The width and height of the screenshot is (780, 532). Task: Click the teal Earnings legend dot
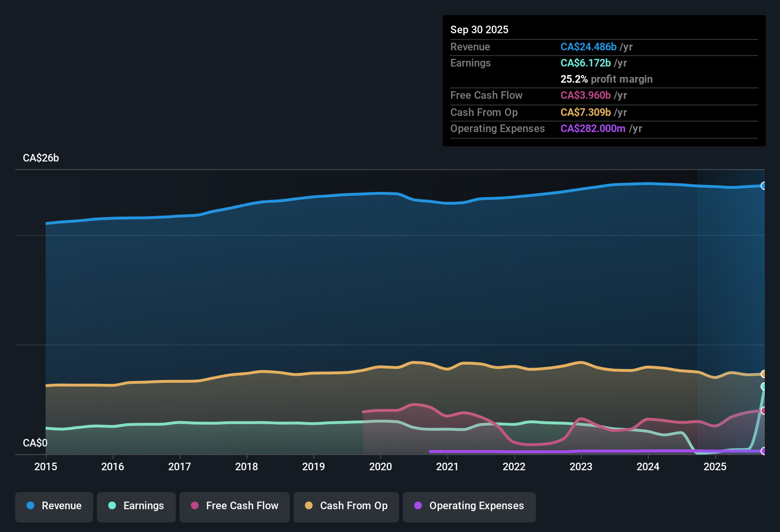pyautogui.click(x=112, y=506)
